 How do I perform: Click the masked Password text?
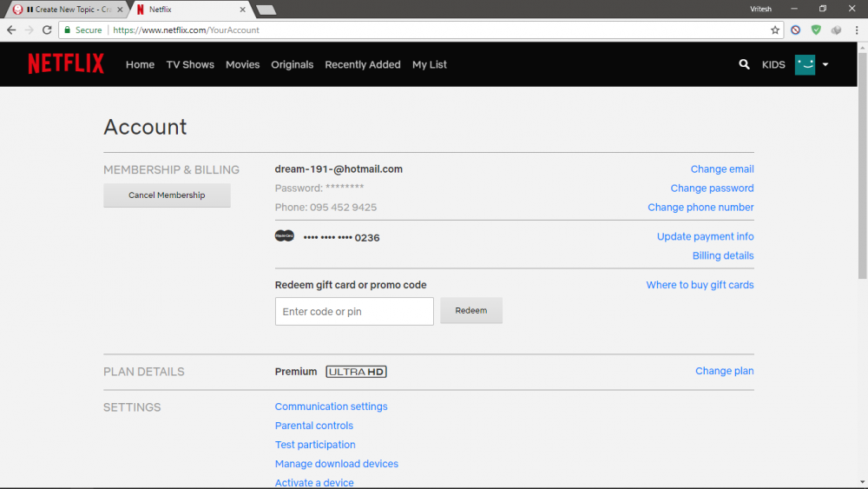coord(319,188)
